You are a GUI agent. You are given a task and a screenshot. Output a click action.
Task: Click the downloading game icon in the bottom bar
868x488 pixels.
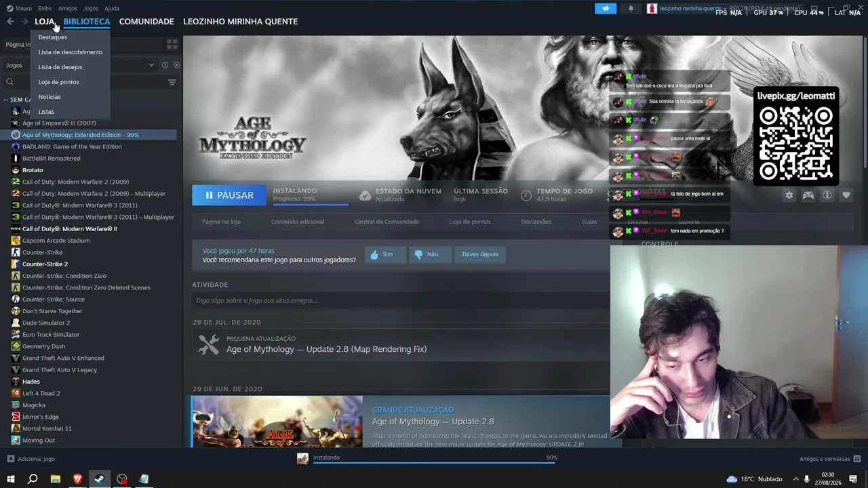(303, 458)
